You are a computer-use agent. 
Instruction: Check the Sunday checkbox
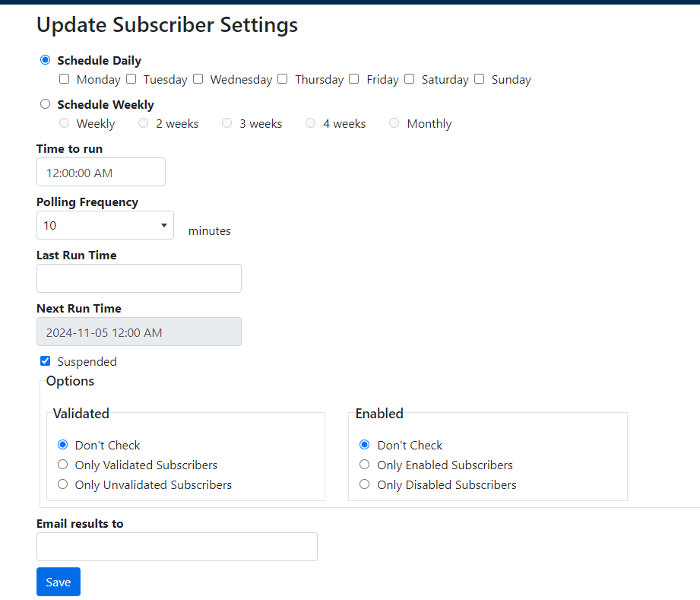click(x=479, y=78)
